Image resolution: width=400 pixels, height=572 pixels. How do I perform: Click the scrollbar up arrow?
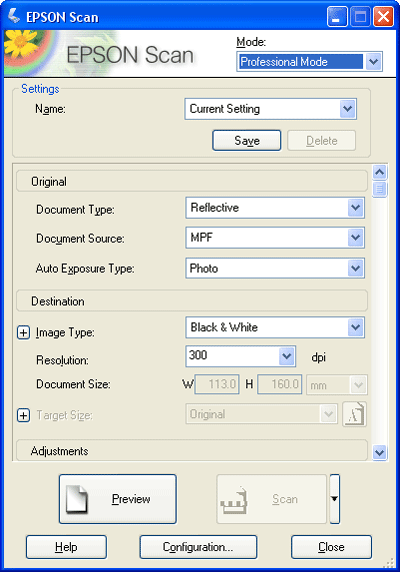pos(380,172)
